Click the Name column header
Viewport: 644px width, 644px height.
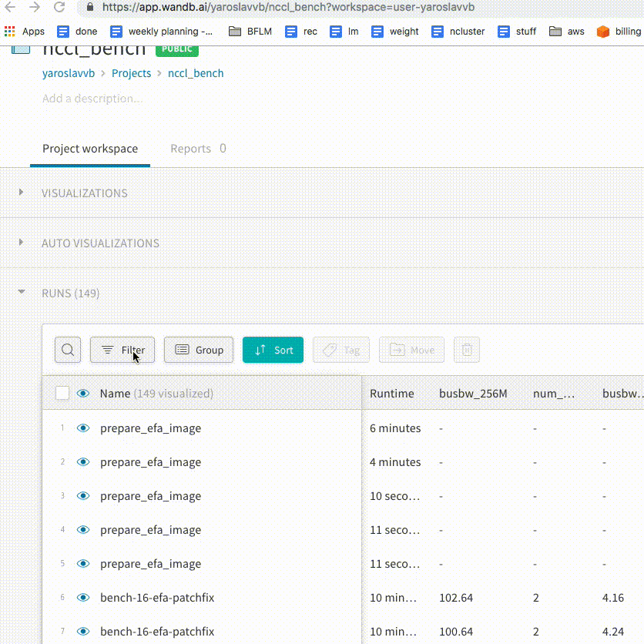(156, 394)
